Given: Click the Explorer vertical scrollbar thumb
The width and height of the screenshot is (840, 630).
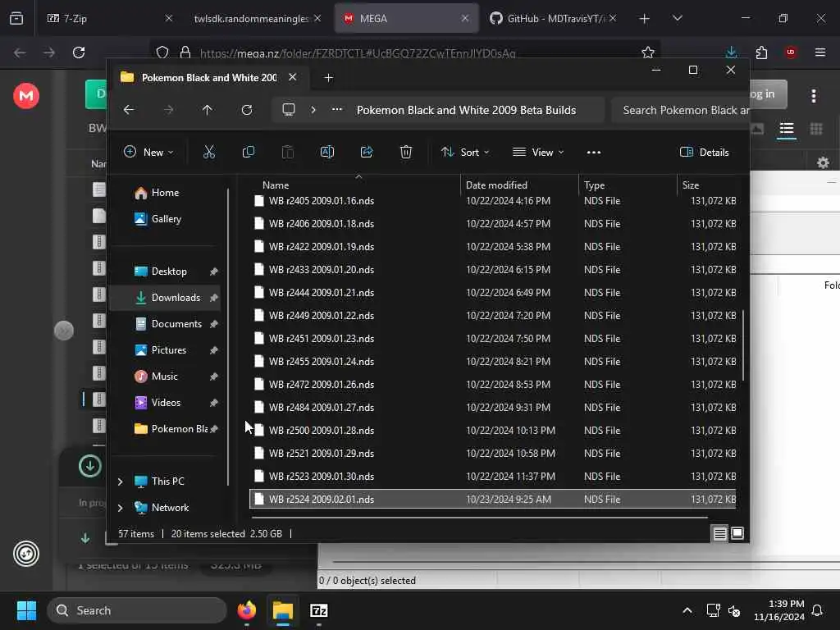Looking at the screenshot, I should pyautogui.click(x=743, y=345).
